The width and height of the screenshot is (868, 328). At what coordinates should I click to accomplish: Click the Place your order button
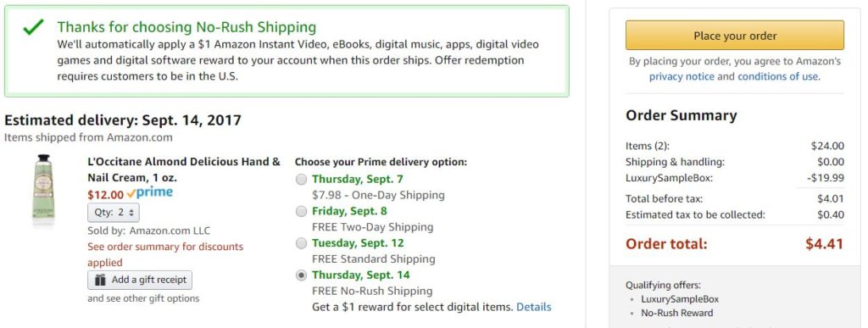point(735,36)
